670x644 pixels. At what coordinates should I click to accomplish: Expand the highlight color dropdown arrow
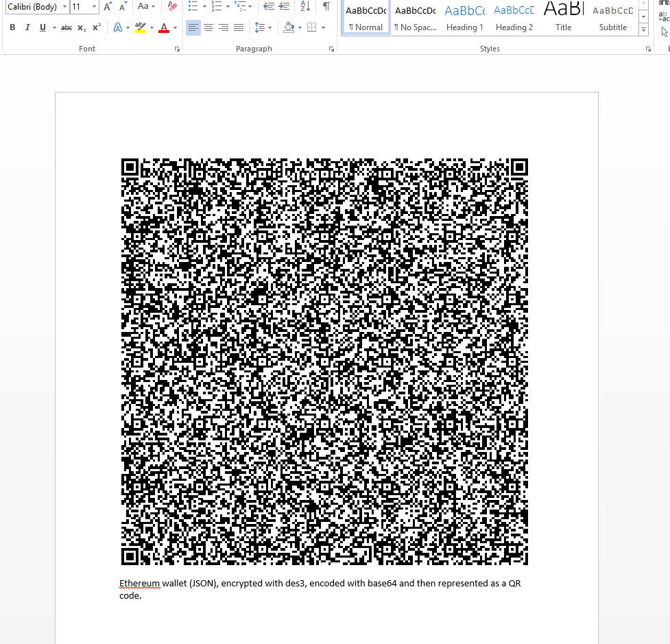coord(152,28)
